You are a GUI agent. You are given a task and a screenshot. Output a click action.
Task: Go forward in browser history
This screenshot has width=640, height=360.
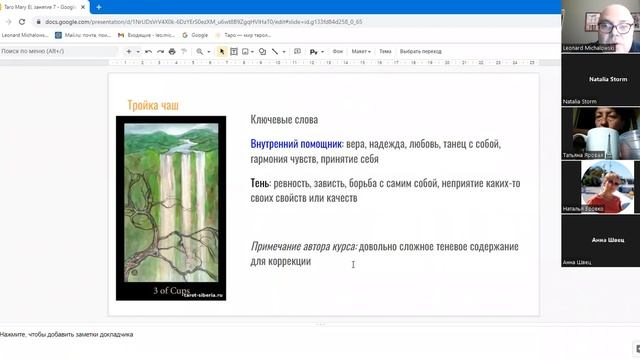point(9,22)
